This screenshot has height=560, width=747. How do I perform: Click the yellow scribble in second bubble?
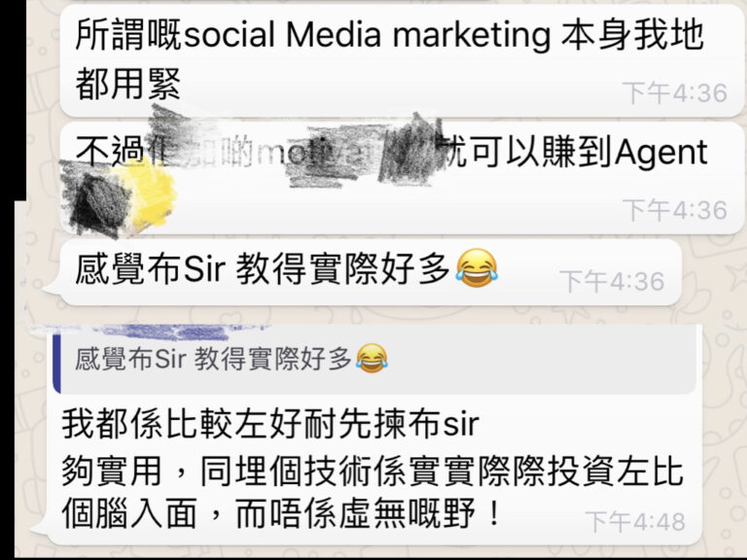(150, 194)
